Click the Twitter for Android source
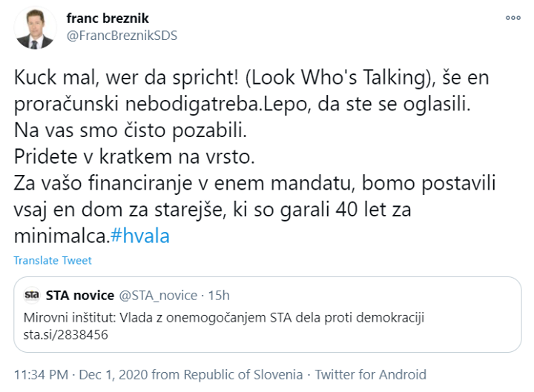 click(371, 374)
